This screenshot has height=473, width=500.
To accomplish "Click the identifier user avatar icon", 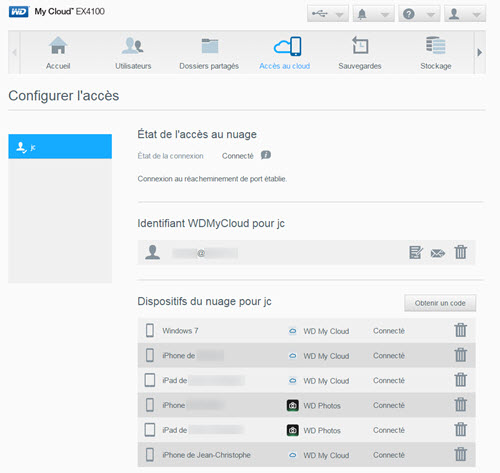I will [153, 252].
